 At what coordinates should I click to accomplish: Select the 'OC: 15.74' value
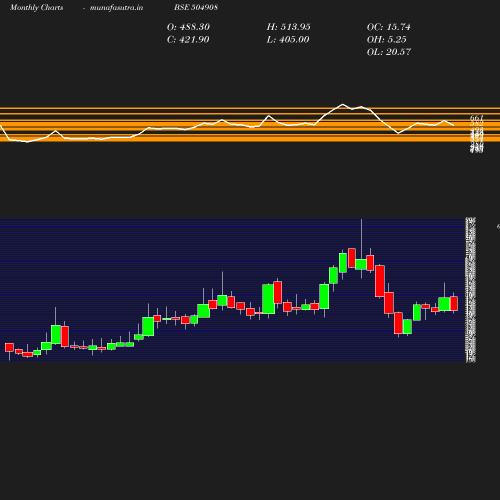click(389, 27)
